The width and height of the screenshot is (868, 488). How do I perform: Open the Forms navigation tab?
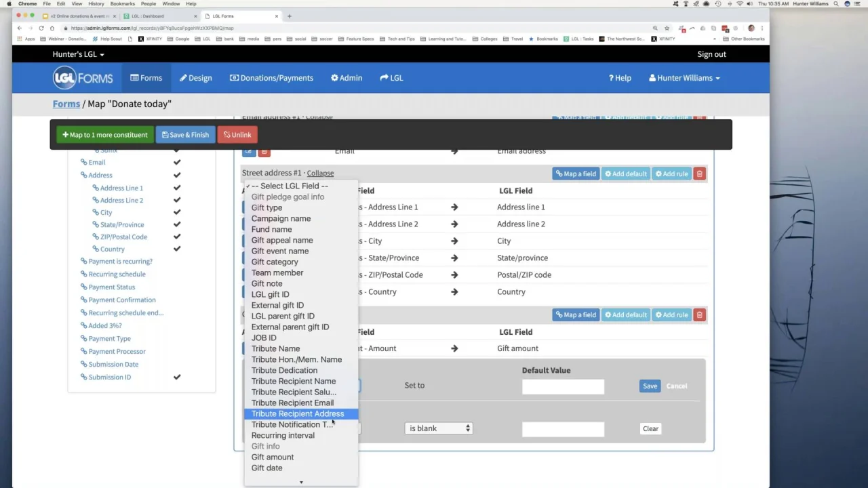(146, 78)
